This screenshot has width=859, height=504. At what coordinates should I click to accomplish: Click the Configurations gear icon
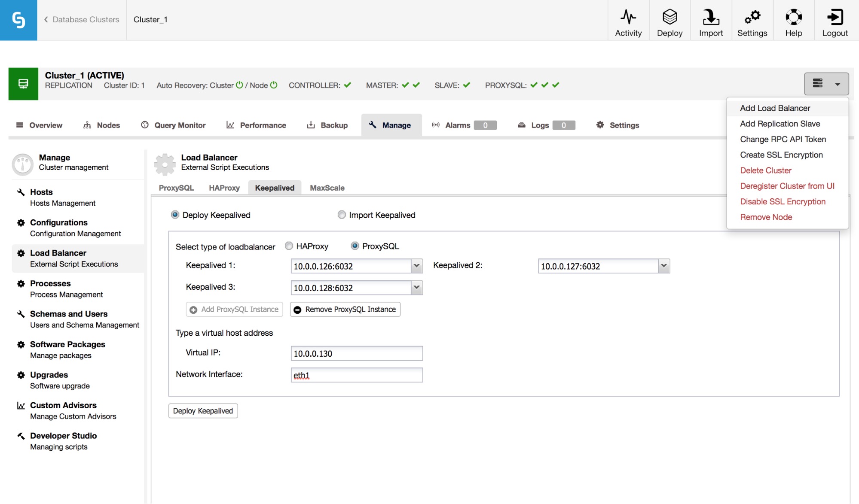[21, 222]
